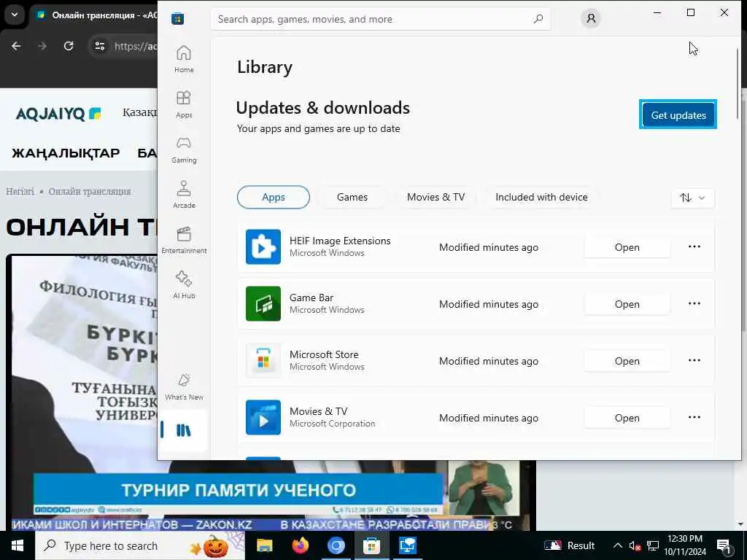Click the search magnifier icon in Store
This screenshot has height=560, width=747.
pyautogui.click(x=538, y=19)
